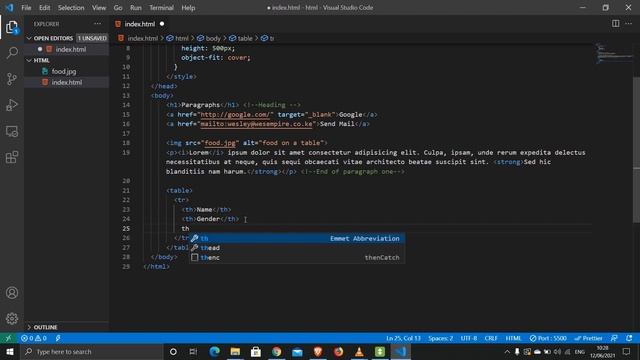Expand the Outline section
640x360 pixels.
tap(67, 327)
